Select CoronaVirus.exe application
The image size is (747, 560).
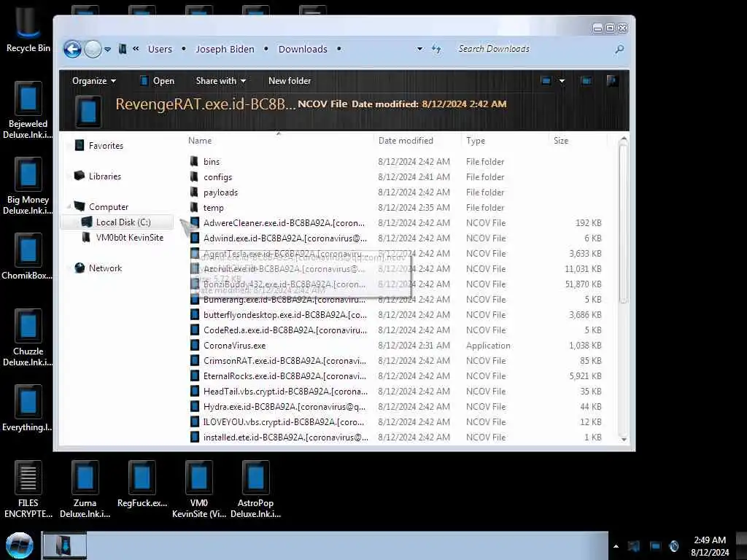tap(234, 345)
